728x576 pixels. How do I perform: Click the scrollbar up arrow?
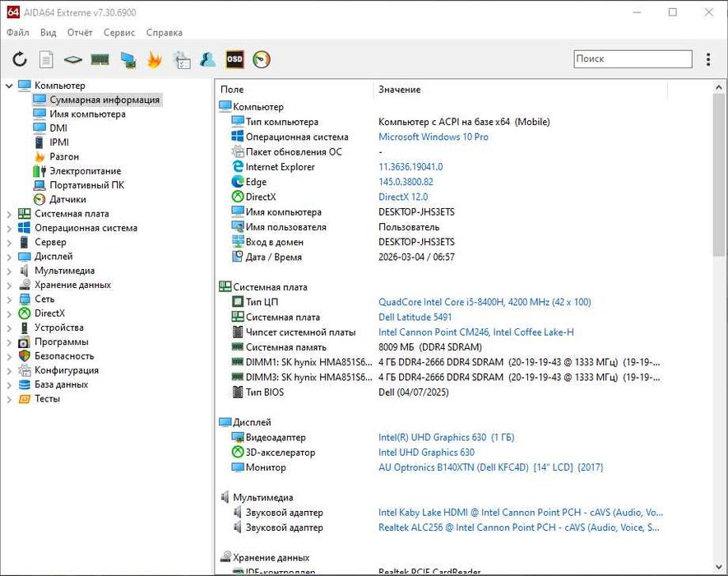click(x=718, y=87)
